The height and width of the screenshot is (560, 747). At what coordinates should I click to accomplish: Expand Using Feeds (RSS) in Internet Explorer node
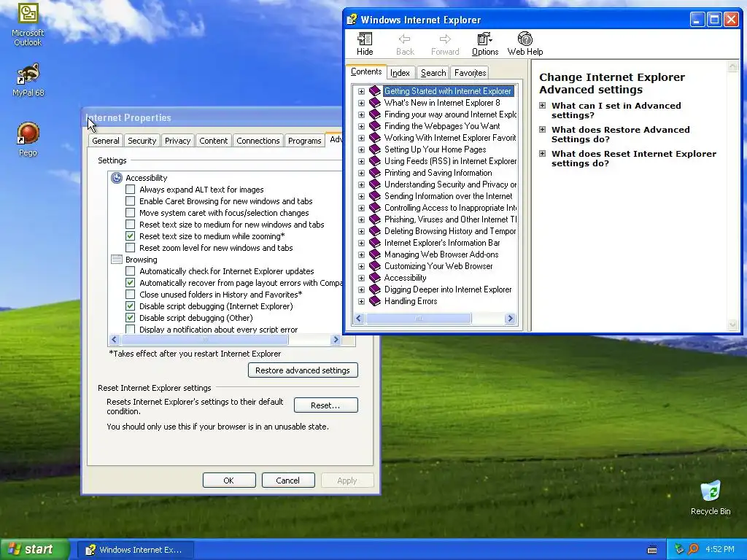coord(361,161)
